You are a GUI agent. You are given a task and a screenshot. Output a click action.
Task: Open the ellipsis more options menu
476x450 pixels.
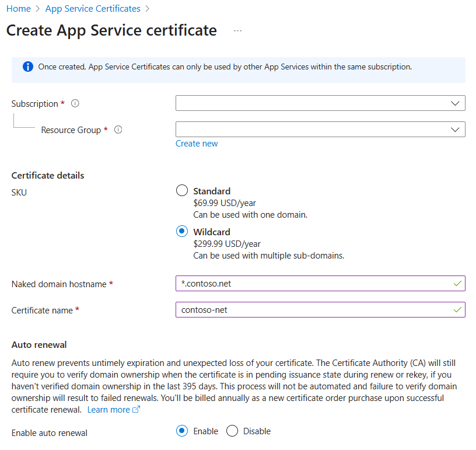pos(237,31)
